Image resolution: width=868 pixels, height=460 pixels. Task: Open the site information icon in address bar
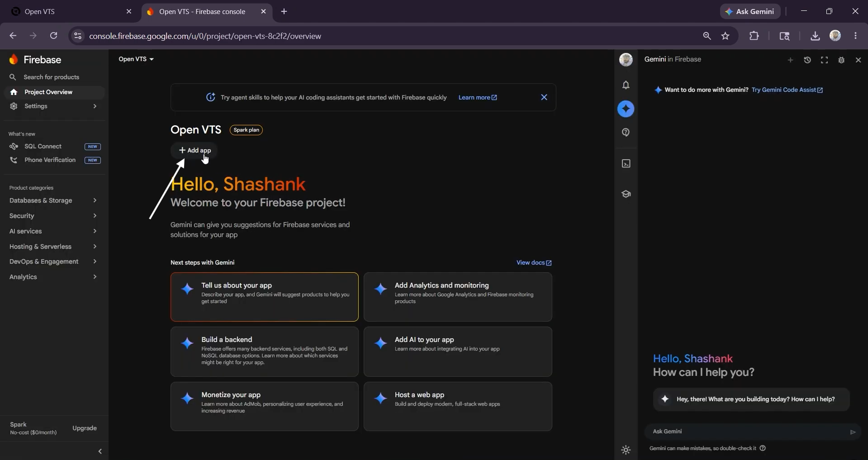click(x=78, y=36)
